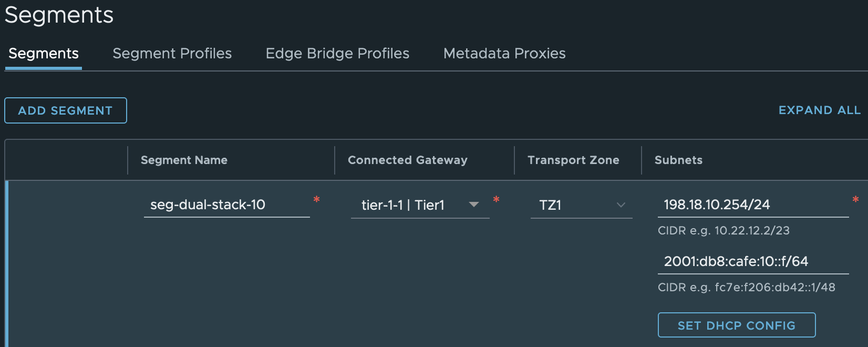Click the Transport Zone column header
Viewport: 868px width, 347px height.
click(573, 160)
